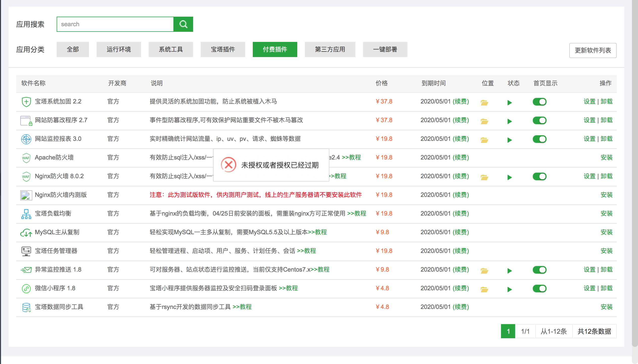
Task: Toggle homepage display for 网站防篡改程序
Action: click(x=540, y=120)
